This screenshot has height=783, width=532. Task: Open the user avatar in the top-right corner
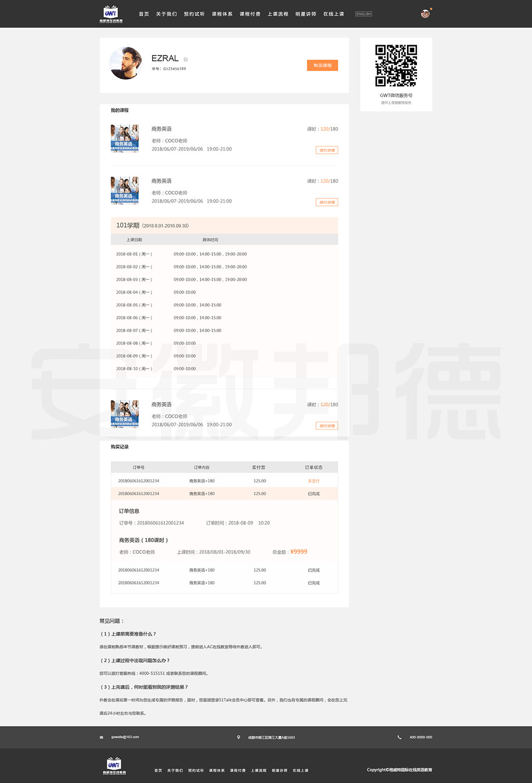click(425, 14)
